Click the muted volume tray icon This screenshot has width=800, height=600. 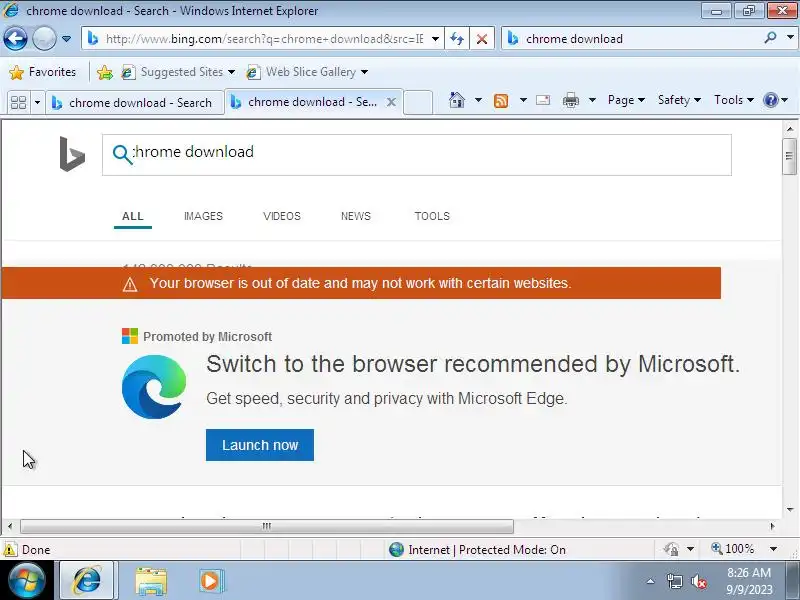[x=698, y=581]
